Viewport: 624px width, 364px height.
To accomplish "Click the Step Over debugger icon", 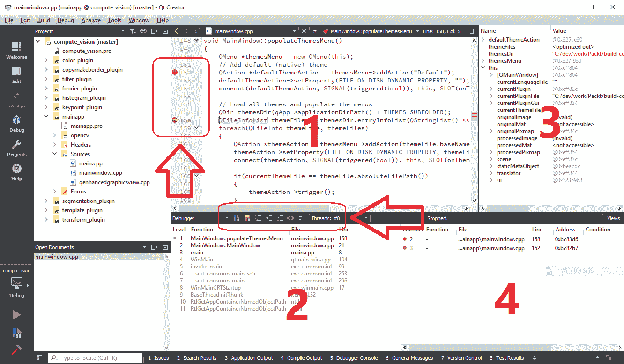I will coord(258,218).
